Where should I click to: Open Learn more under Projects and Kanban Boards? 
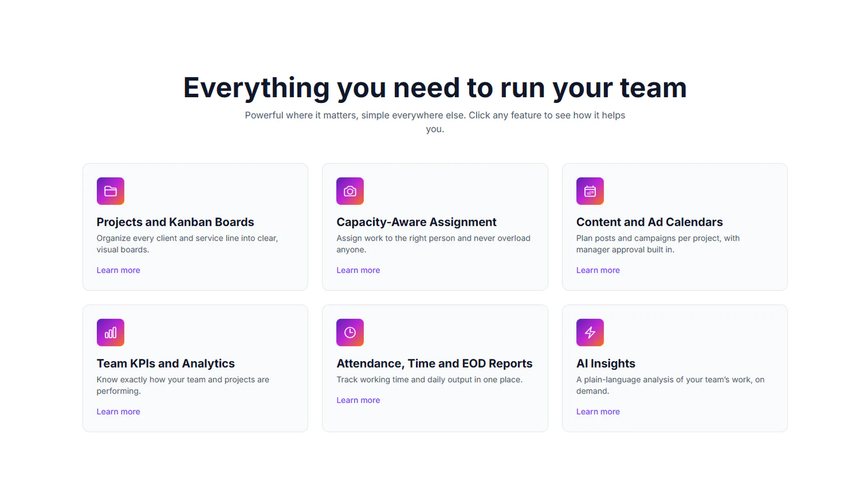[x=118, y=270]
